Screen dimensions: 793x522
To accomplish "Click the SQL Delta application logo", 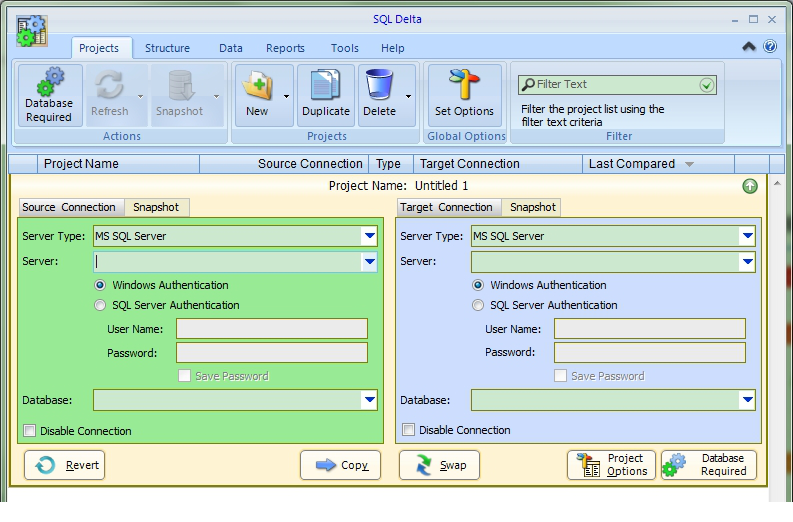I will (x=32, y=31).
